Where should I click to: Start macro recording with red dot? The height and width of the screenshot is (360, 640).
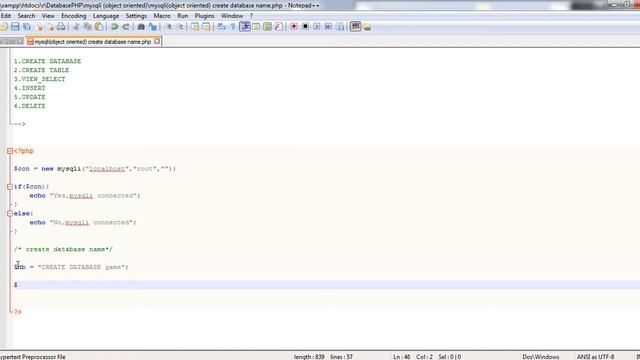(294, 27)
